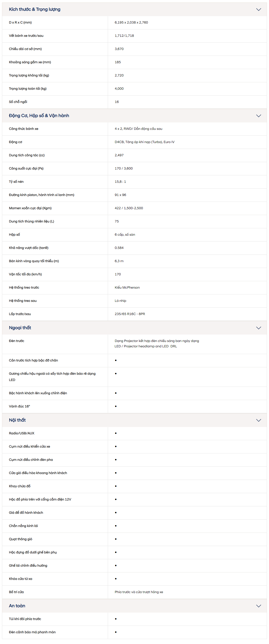Select the Động cơ D4CB Turbo value
This screenshot has height=644, width=269.
click(x=145, y=142)
